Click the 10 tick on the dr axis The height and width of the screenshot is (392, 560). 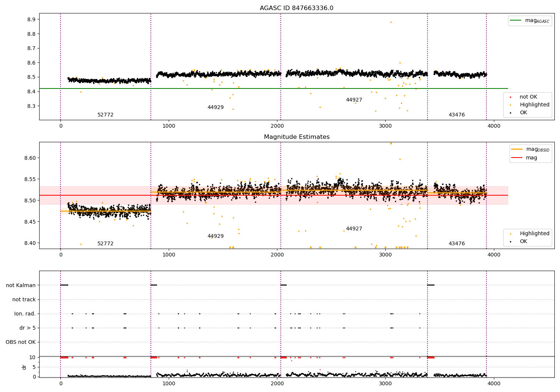(x=32, y=358)
